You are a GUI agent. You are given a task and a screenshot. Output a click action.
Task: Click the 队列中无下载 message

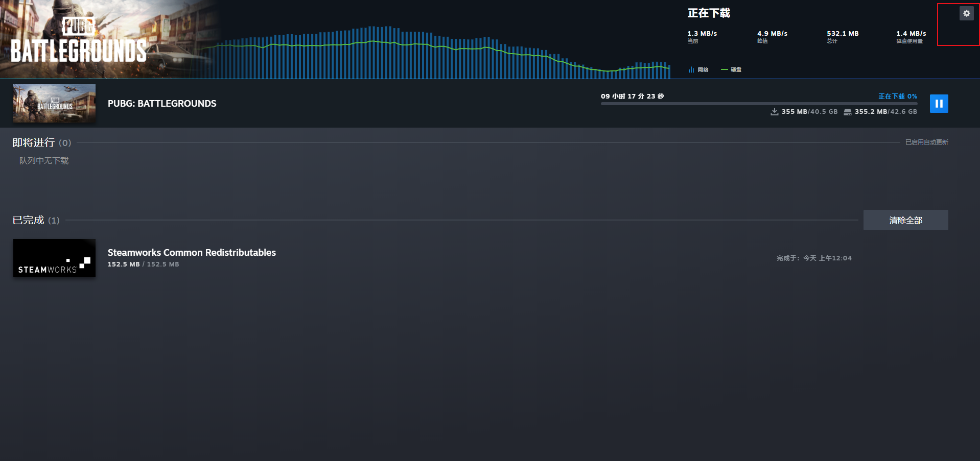[44, 161]
